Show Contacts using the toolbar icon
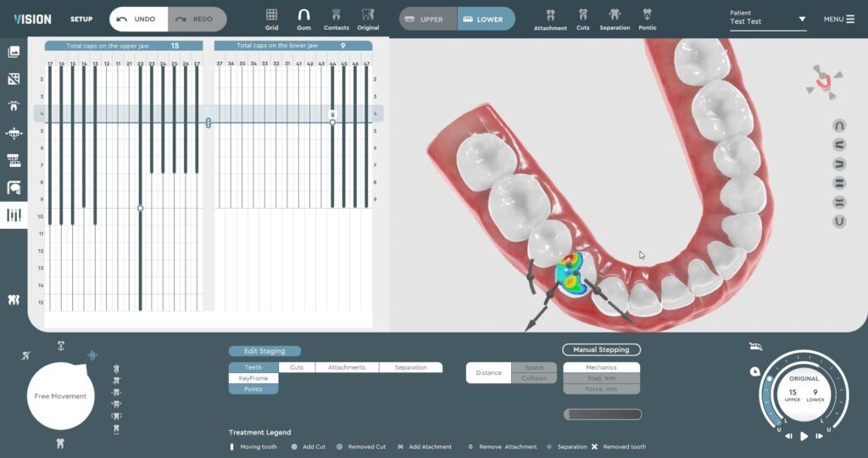 pos(336,19)
